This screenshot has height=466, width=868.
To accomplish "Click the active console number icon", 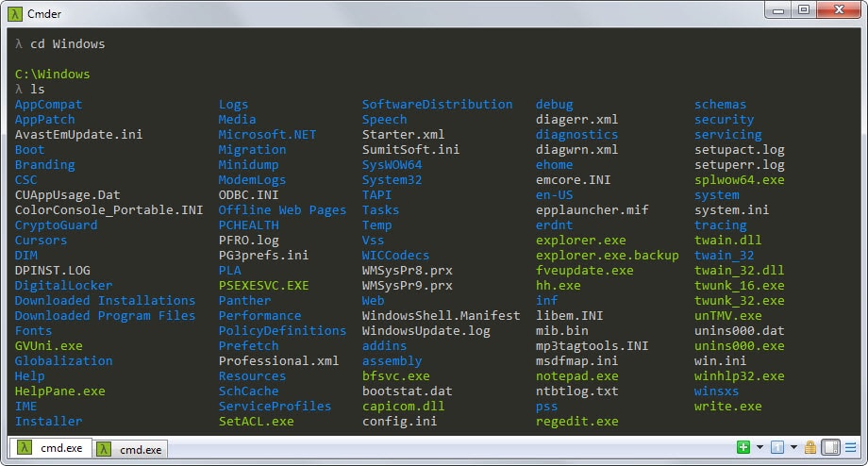I will (778, 447).
